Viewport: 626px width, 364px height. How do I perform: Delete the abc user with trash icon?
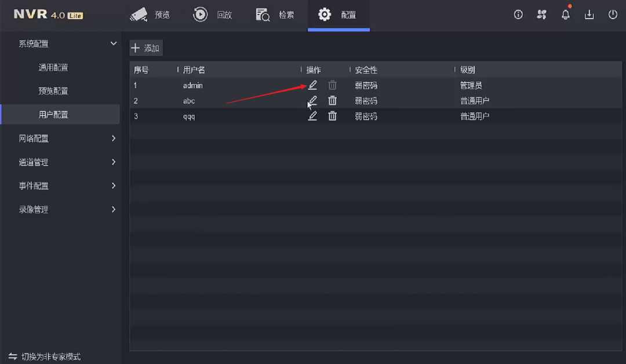pos(332,101)
